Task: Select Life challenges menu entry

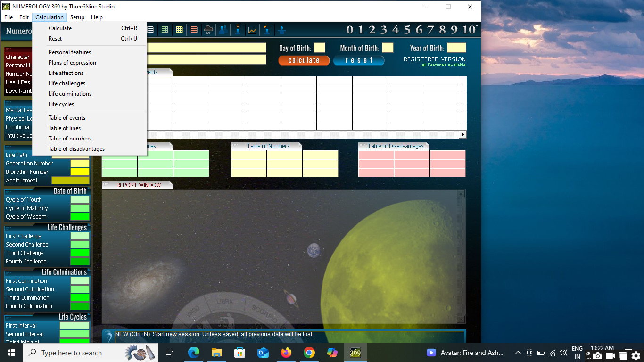Action: pos(67,83)
